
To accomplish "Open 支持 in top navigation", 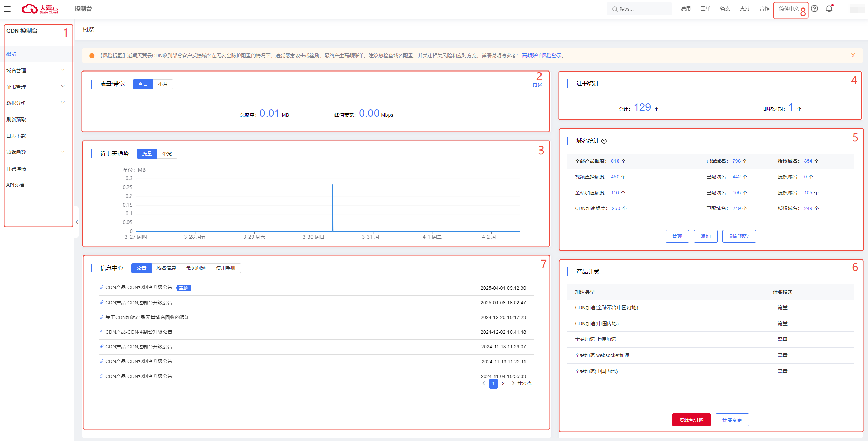I will 745,9.
